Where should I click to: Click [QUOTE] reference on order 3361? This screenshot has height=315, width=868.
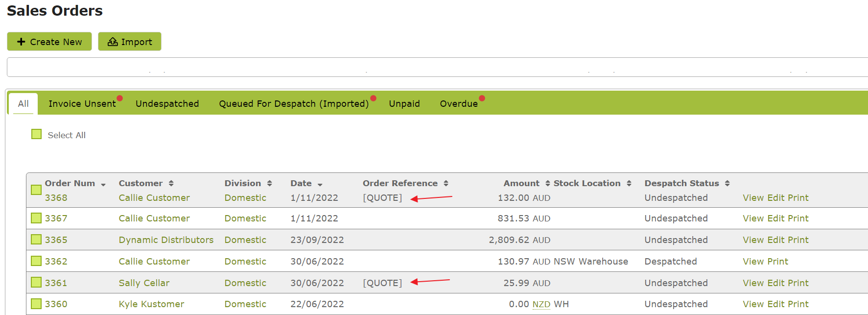382,283
